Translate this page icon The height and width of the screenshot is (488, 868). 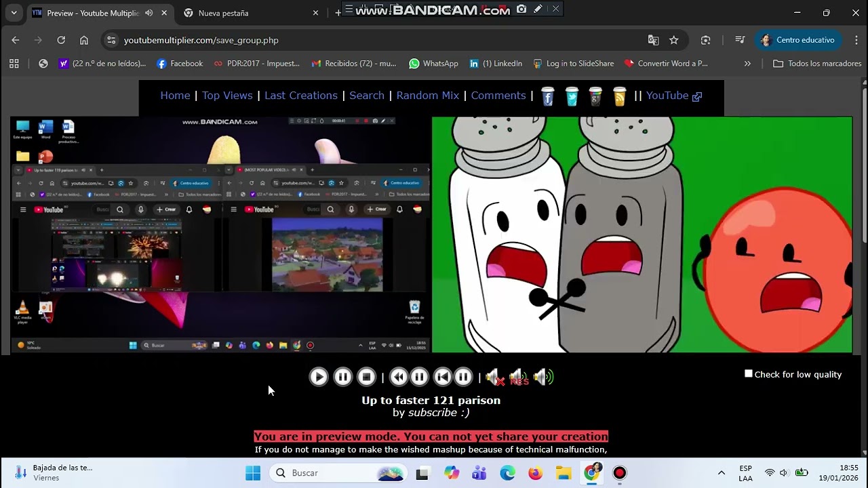click(x=653, y=40)
